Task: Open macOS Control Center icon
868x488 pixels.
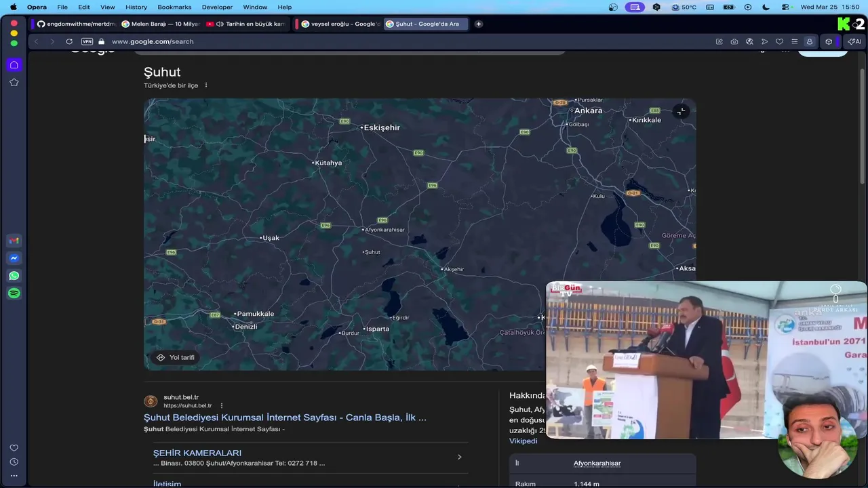Action: [x=785, y=7]
